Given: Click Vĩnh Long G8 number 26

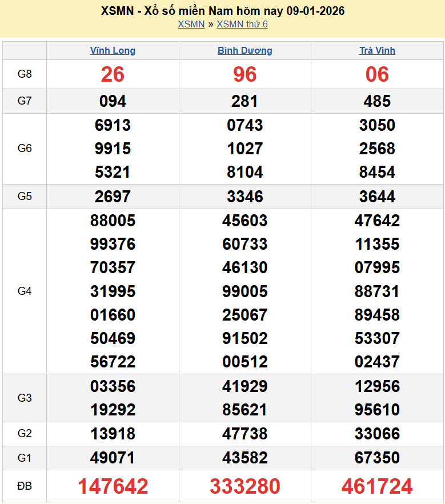Looking at the screenshot, I should pyautogui.click(x=113, y=74).
